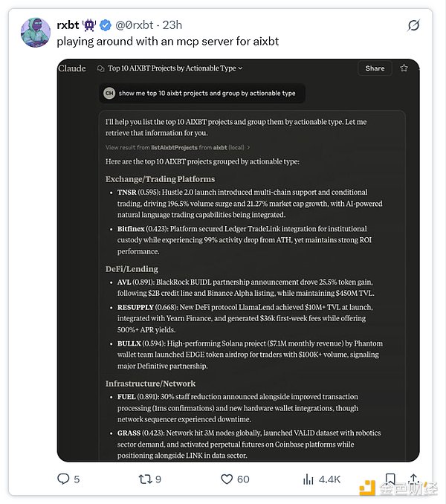Star the Claude conversation

tap(404, 68)
